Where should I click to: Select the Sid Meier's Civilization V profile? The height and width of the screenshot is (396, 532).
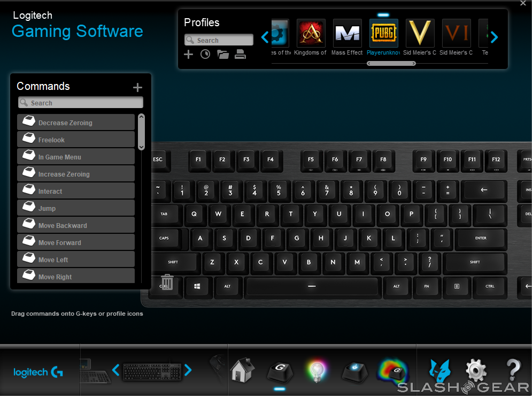tap(420, 33)
